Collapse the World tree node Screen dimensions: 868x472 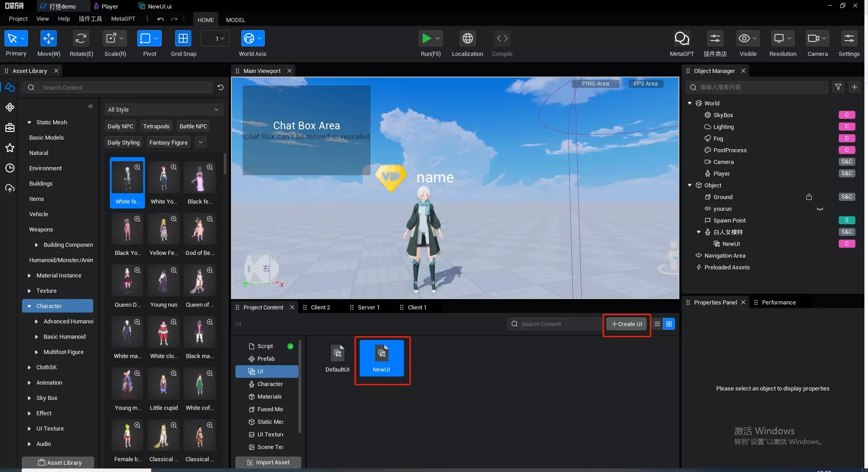pyautogui.click(x=690, y=103)
